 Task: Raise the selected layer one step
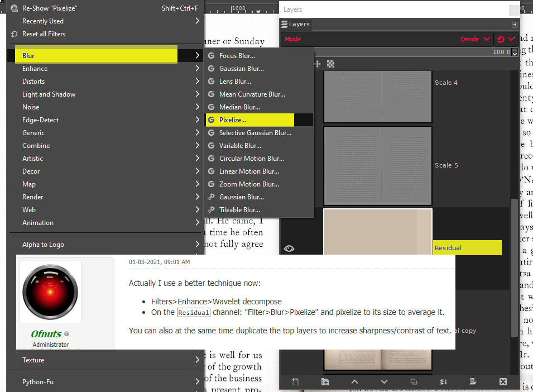click(x=354, y=382)
